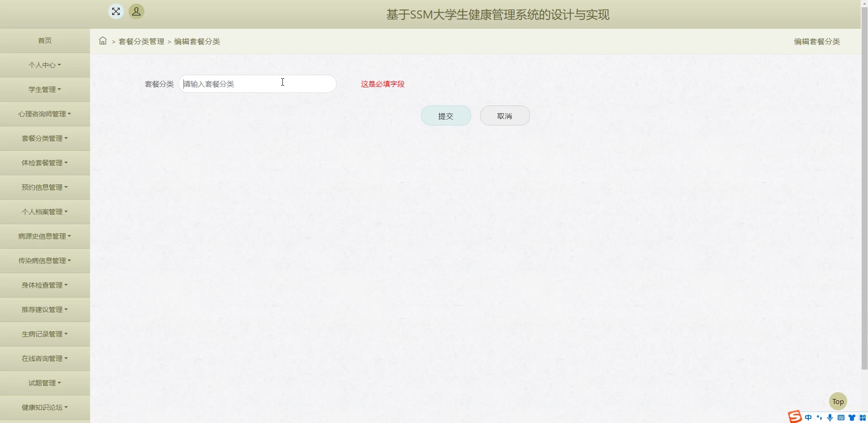Click the Sogou input method logo
868x423 pixels.
point(795,417)
